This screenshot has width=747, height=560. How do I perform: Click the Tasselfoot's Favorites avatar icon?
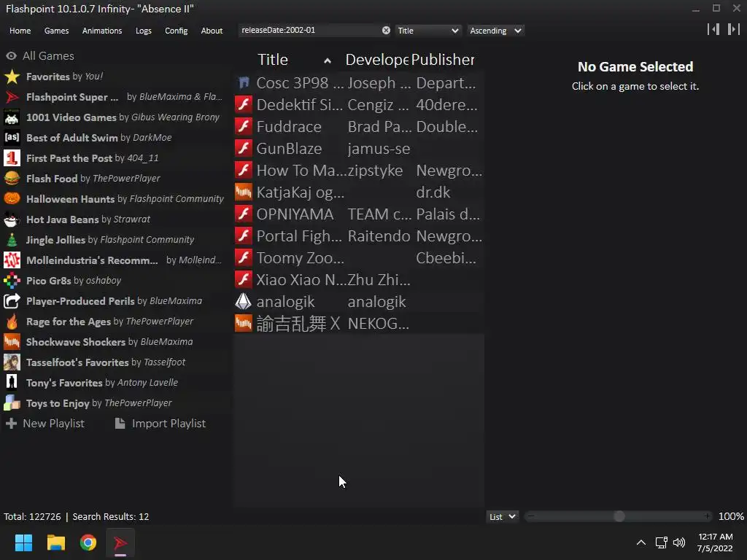[x=12, y=362]
